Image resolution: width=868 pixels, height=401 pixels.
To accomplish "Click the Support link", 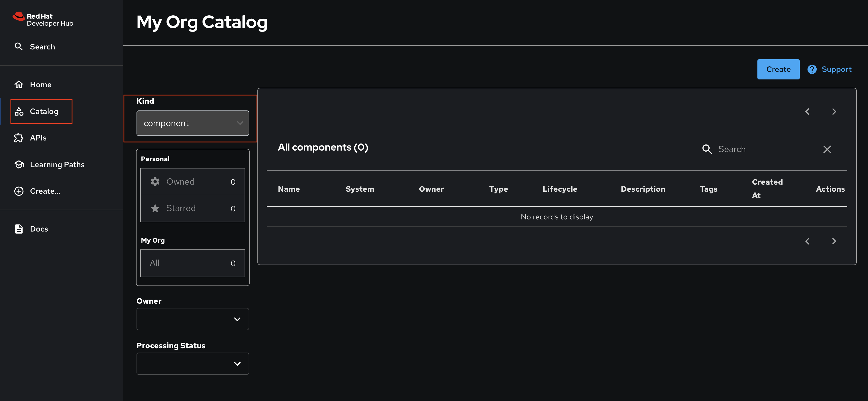I will click(x=829, y=69).
